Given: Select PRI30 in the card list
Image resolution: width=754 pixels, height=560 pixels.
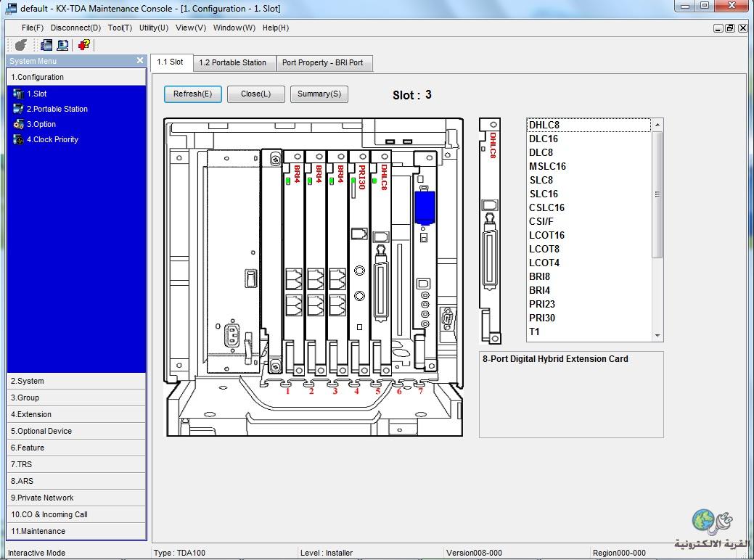Looking at the screenshot, I should pyautogui.click(x=589, y=318).
